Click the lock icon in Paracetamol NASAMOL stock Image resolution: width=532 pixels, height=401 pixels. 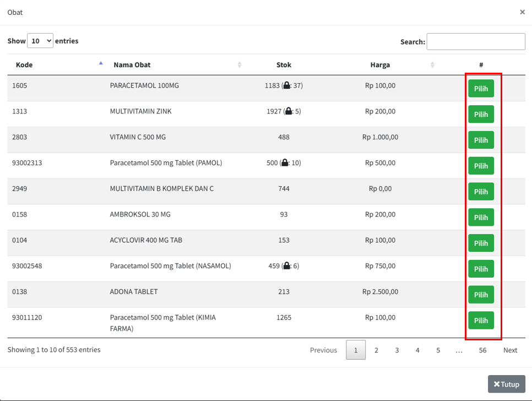click(x=286, y=266)
